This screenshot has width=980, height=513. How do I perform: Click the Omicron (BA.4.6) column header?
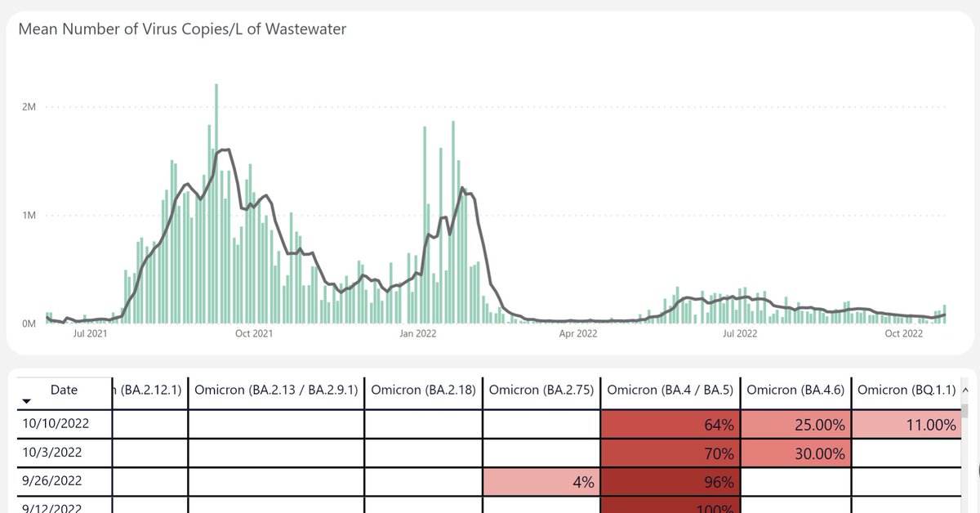point(796,390)
